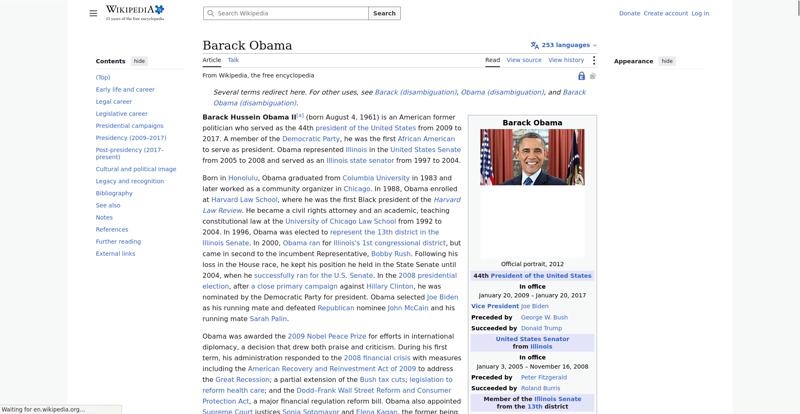Click the Wikipedia logo
Viewport: 800px width, 414px height.
point(135,13)
